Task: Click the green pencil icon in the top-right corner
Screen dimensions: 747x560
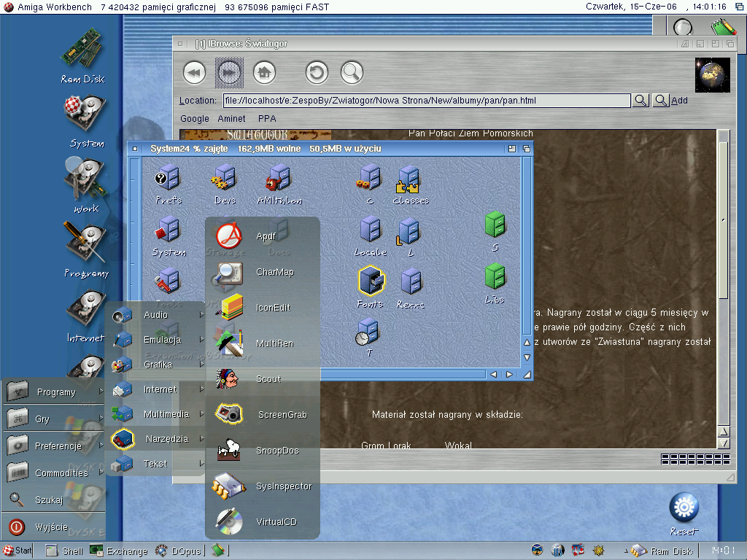Action: pyautogui.click(x=723, y=26)
